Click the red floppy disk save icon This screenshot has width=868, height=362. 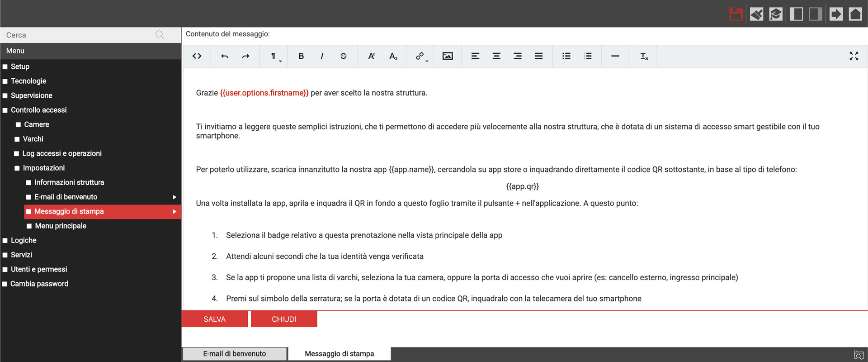pos(736,14)
